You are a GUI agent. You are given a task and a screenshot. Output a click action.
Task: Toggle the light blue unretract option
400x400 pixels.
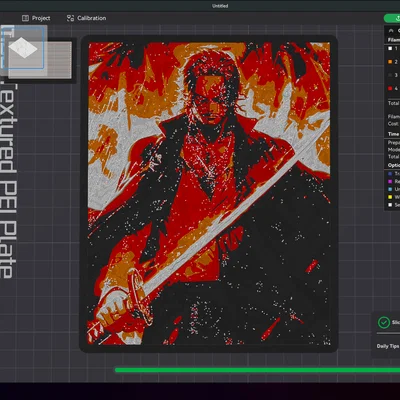pyautogui.click(x=390, y=189)
